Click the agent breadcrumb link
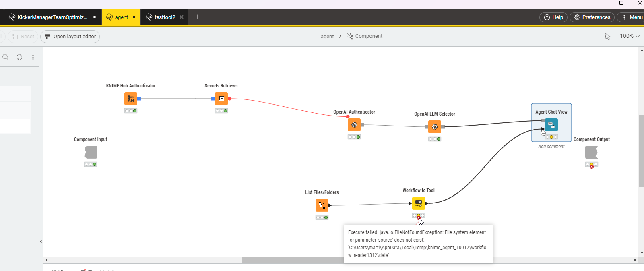Image resolution: width=644 pixels, height=271 pixels. pyautogui.click(x=327, y=36)
